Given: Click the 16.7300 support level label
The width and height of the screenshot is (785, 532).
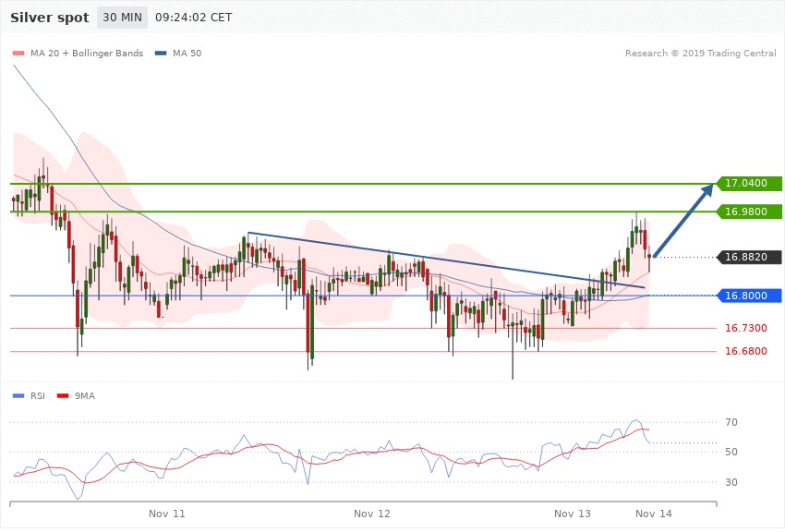Looking at the screenshot, I should click(744, 329).
